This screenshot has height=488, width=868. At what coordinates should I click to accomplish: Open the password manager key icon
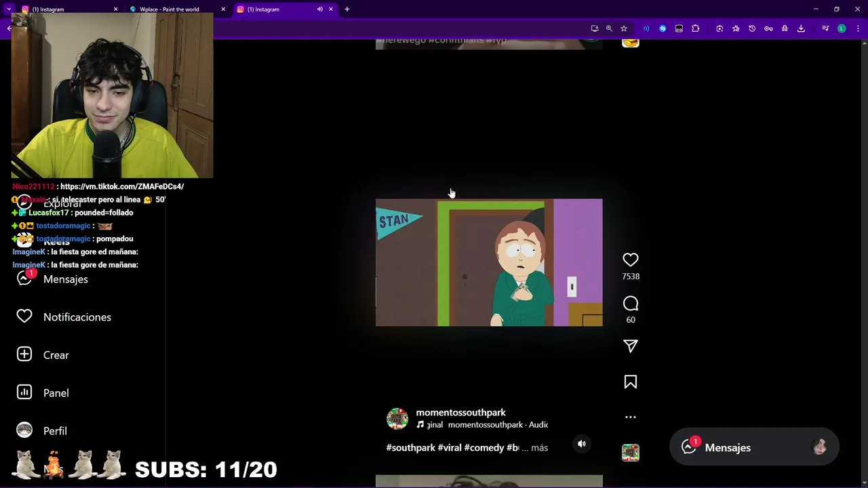(x=768, y=28)
